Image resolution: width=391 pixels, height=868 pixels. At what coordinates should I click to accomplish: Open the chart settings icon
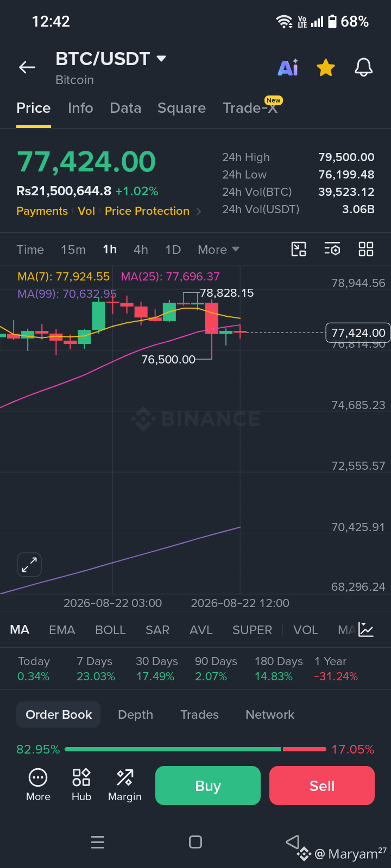coord(332,249)
